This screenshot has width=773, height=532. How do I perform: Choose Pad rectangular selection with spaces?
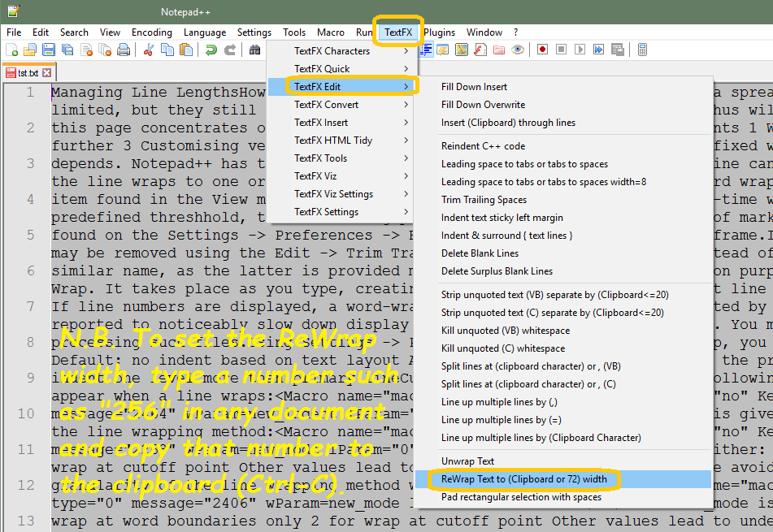563,497
